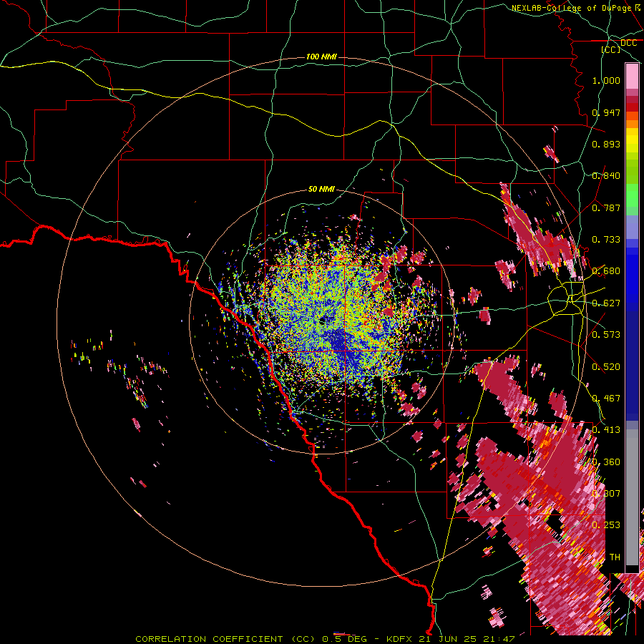Image resolution: width=644 pixels, height=644 pixels.
Task: Click the 0.307 scale value
Action: click(x=606, y=494)
